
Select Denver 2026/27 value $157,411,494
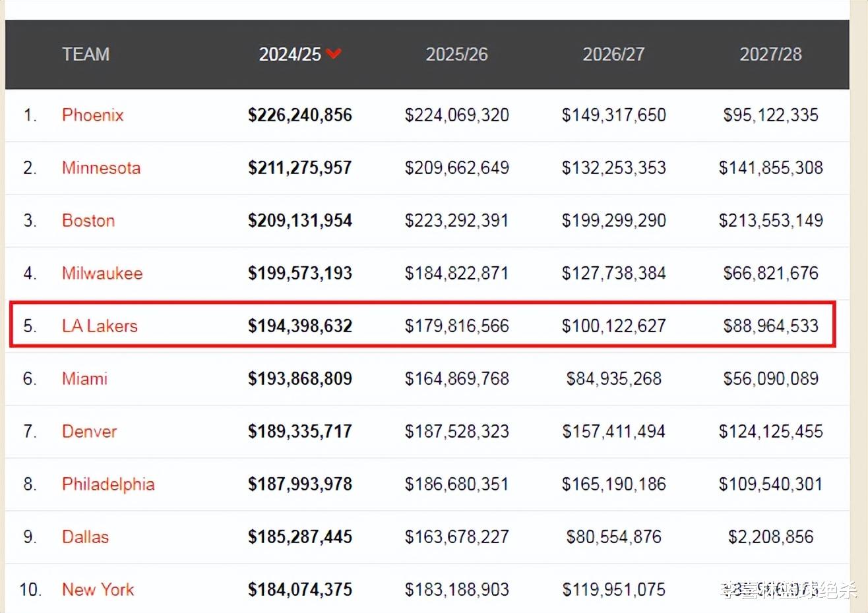click(x=614, y=431)
